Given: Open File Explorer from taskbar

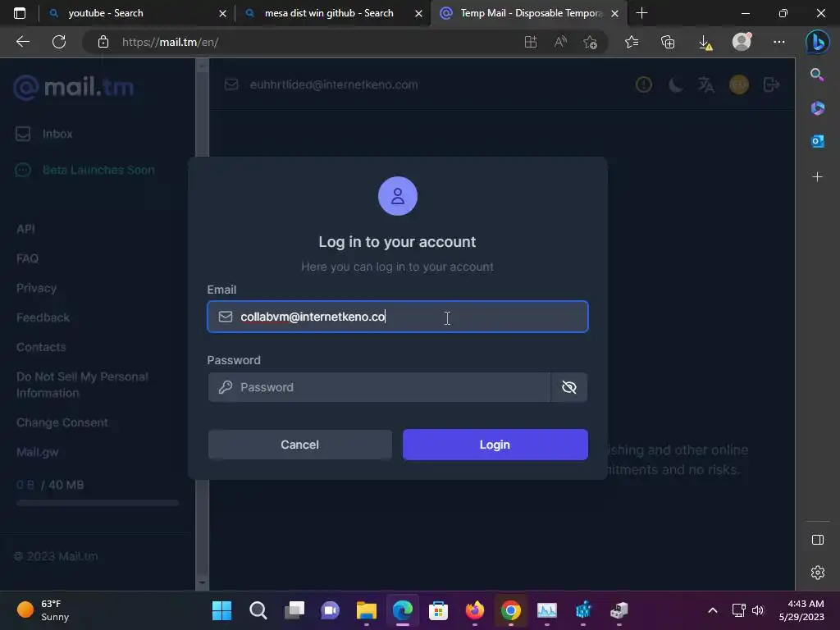Looking at the screenshot, I should click(x=367, y=610).
